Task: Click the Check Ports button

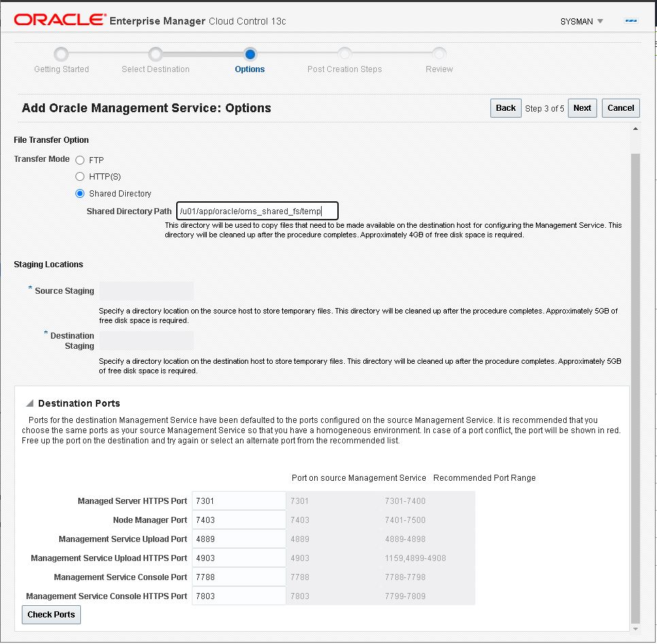Action: pos(51,614)
